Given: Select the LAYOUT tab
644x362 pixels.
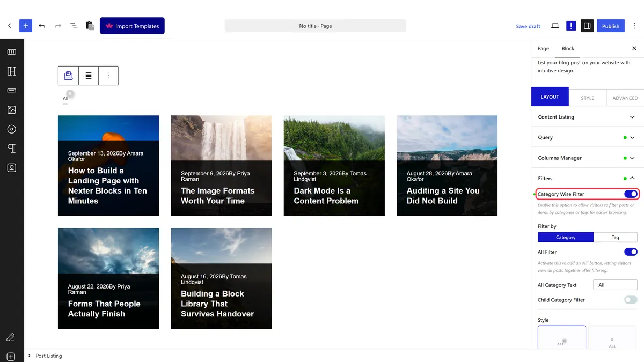Looking at the screenshot, I should [x=550, y=97].
